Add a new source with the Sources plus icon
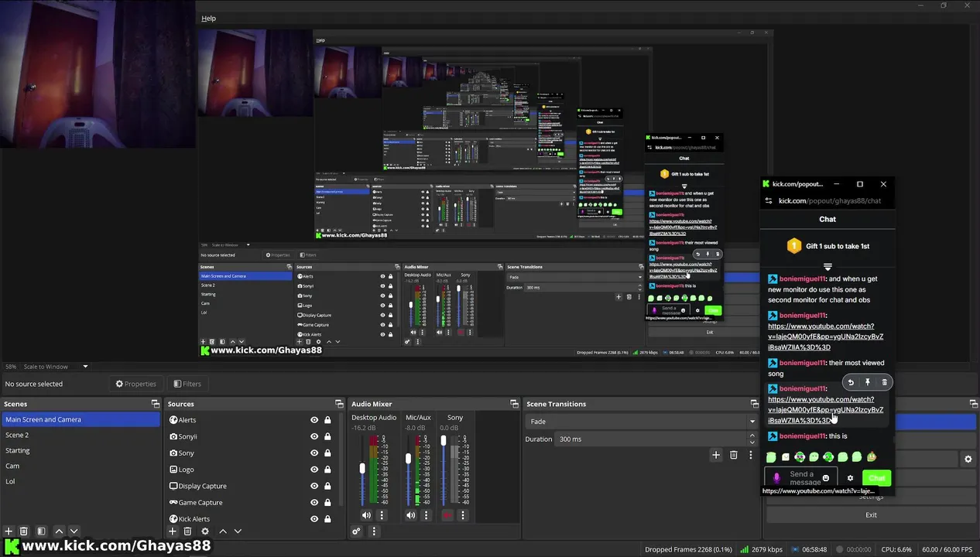The image size is (980, 557). pos(173,531)
